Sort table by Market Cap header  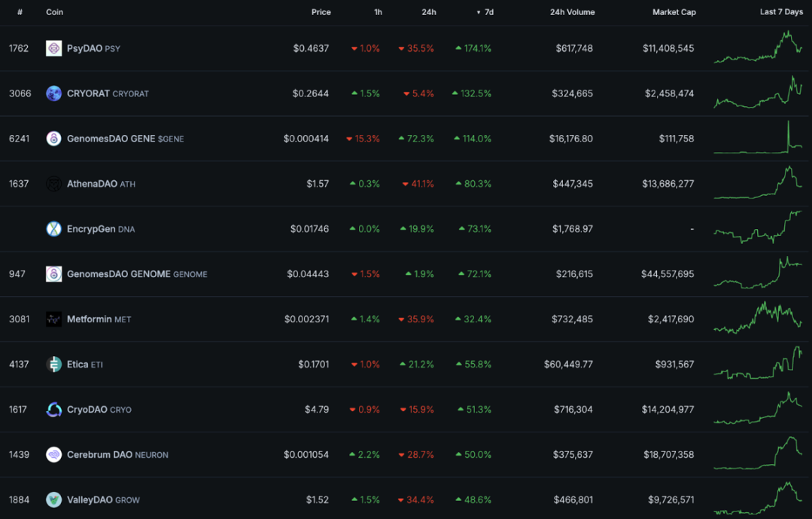674,12
